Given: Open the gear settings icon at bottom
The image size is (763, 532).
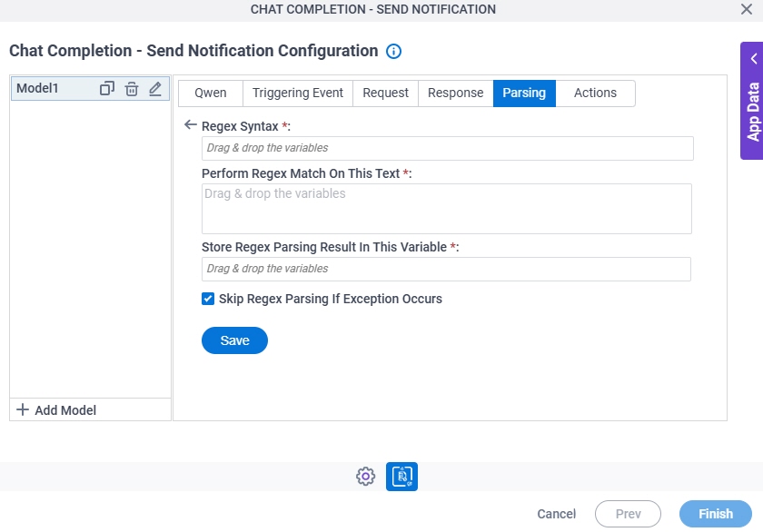Looking at the screenshot, I should coord(365,476).
